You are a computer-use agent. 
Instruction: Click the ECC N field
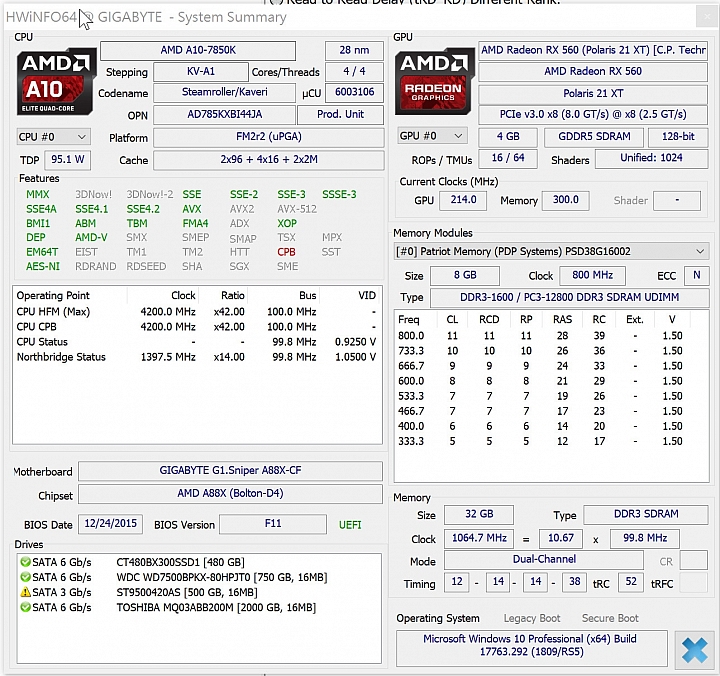click(697, 276)
